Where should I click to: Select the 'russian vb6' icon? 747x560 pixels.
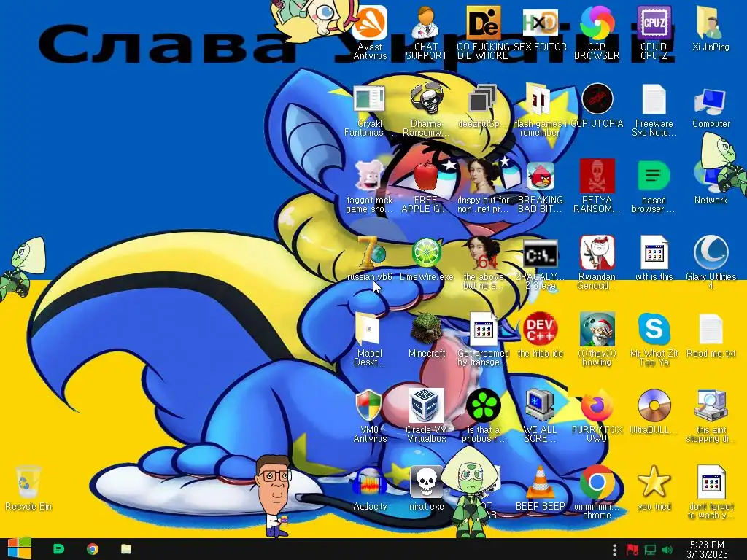click(x=370, y=259)
